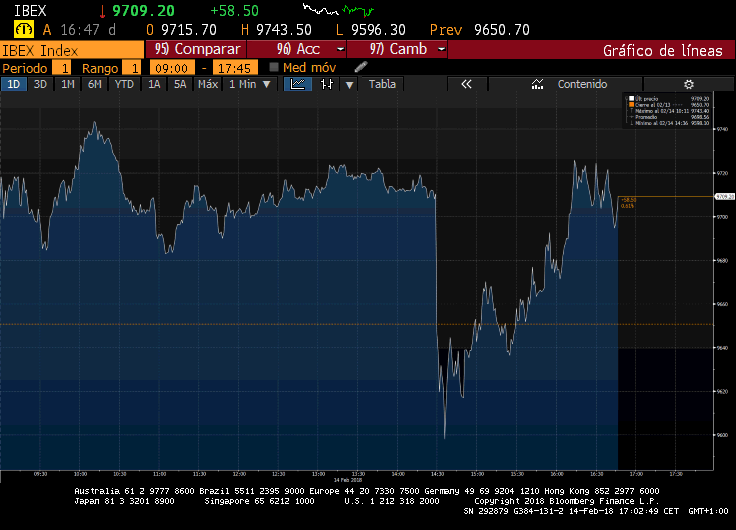
Task: Click the 16:47 d timestamp
Action: pos(88,30)
